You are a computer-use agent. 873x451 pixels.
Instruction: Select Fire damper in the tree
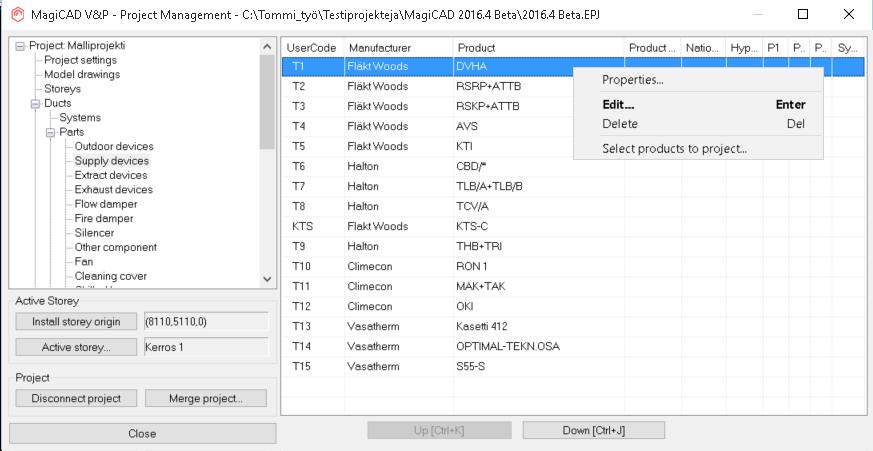tap(104, 219)
